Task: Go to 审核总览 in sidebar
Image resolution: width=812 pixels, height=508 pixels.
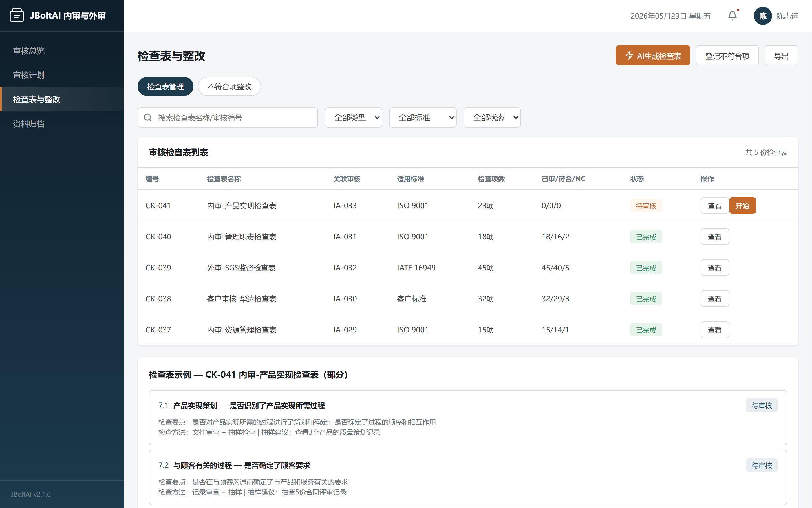Action: (62, 51)
